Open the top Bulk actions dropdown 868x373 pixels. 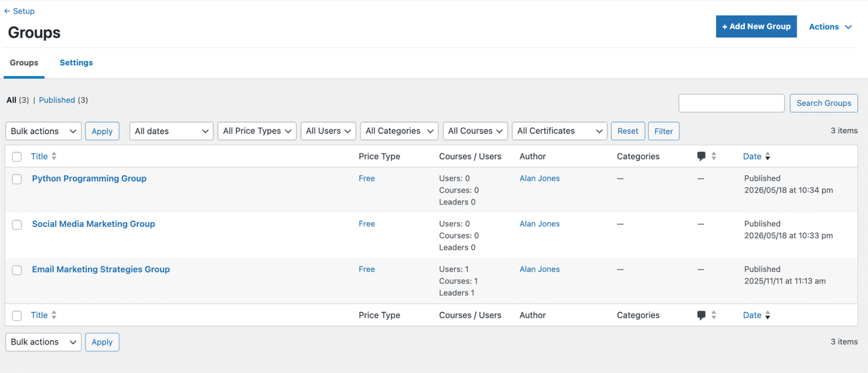pos(43,131)
